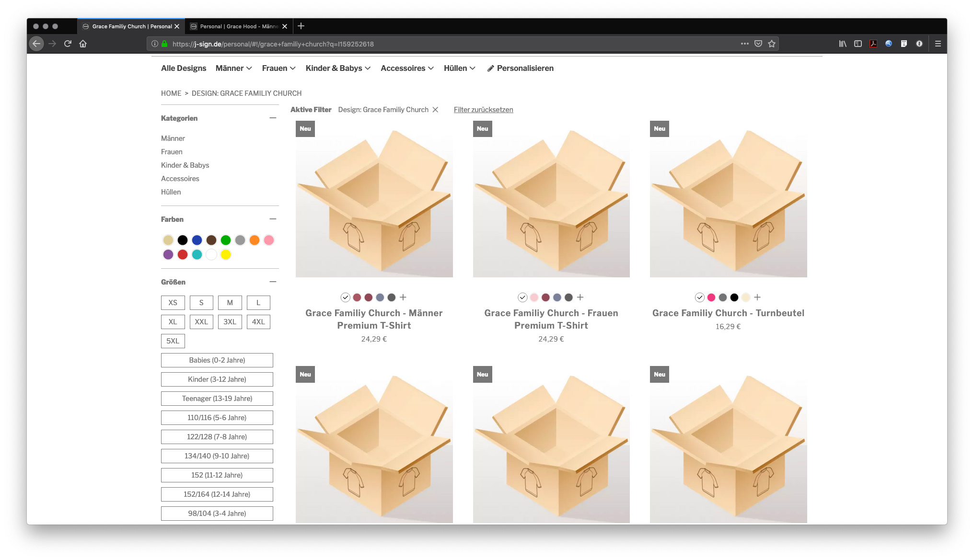
Task: Click the Pocket save icon
Action: click(x=758, y=44)
